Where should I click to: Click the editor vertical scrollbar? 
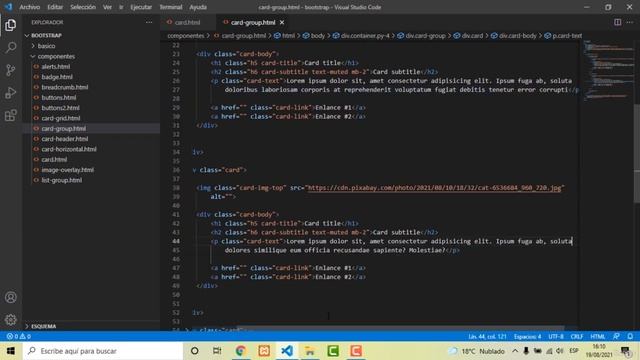pyautogui.click(x=637, y=153)
